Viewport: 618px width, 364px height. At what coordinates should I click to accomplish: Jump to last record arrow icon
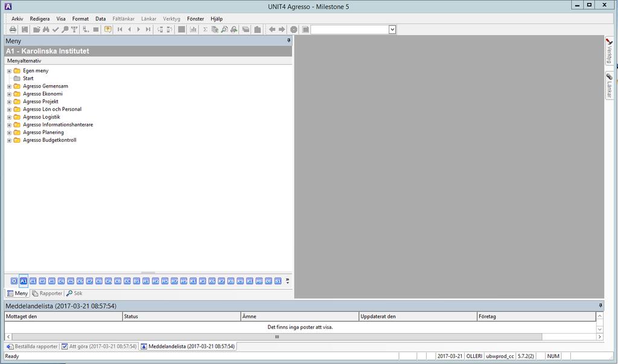[x=148, y=30]
